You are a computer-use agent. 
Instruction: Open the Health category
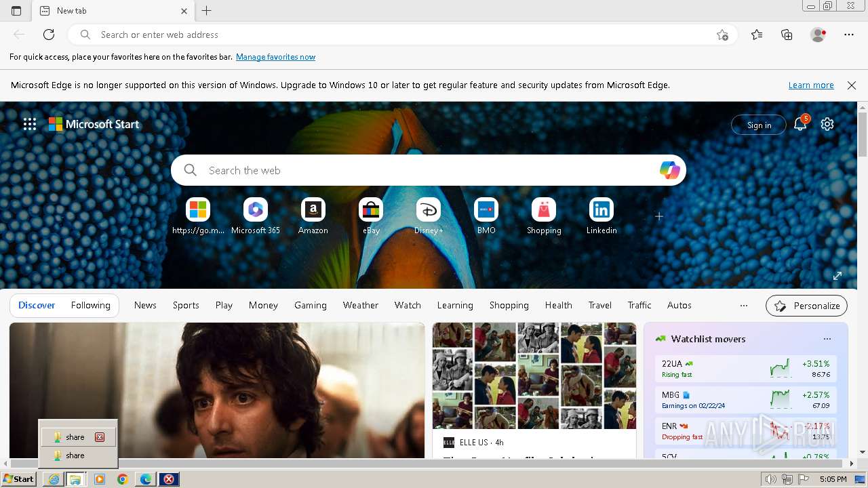[559, 306]
